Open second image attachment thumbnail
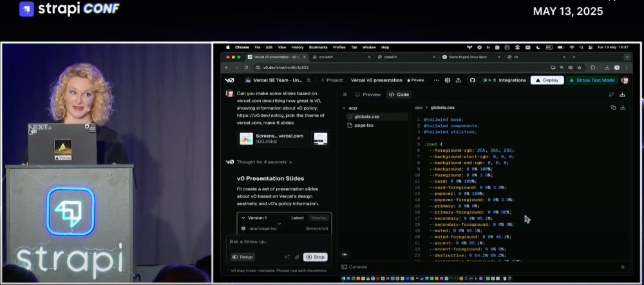Image resolution: width=644 pixels, height=285 pixels. 321,138
